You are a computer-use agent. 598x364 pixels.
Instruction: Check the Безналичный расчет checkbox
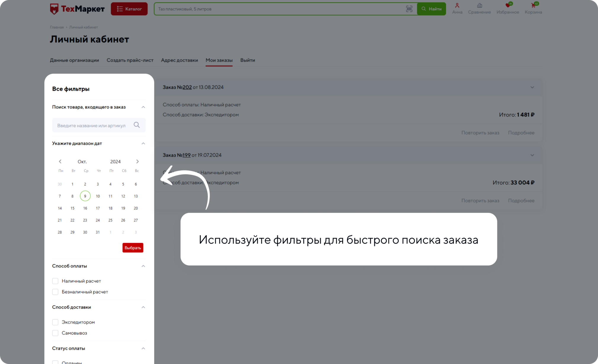tap(55, 292)
